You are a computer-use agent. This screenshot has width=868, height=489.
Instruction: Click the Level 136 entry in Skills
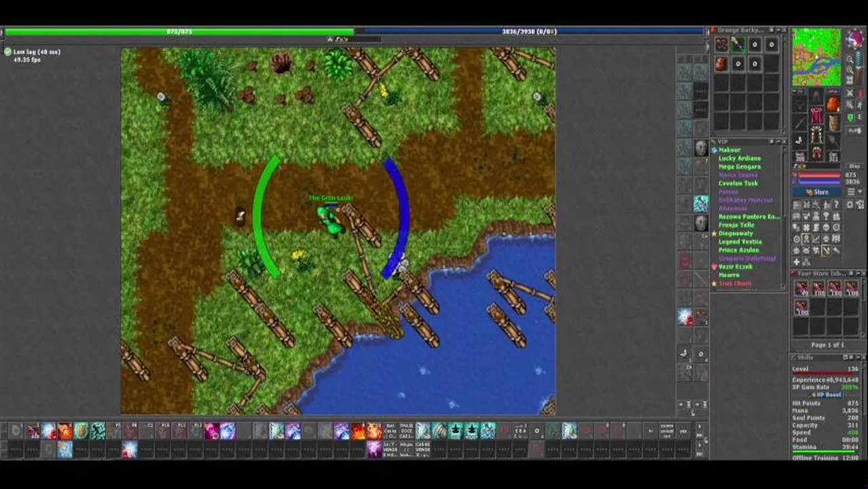click(825, 369)
